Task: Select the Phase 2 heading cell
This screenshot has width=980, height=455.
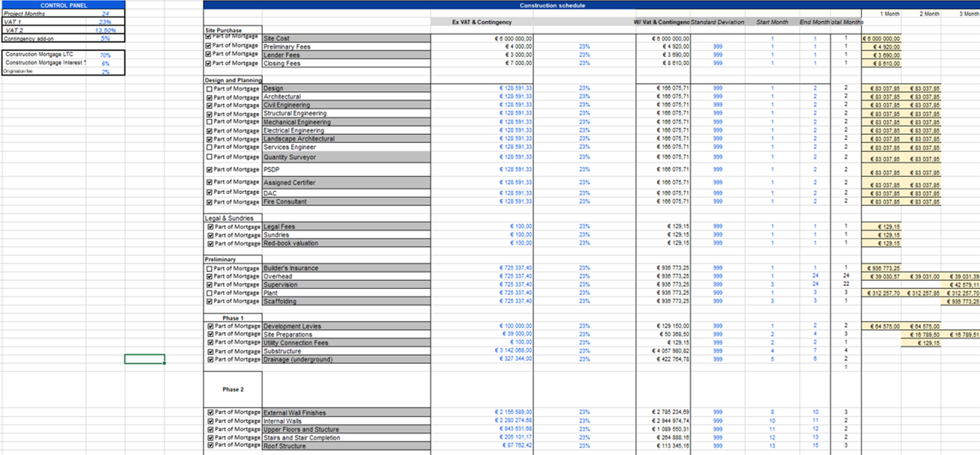Action: 233,389
